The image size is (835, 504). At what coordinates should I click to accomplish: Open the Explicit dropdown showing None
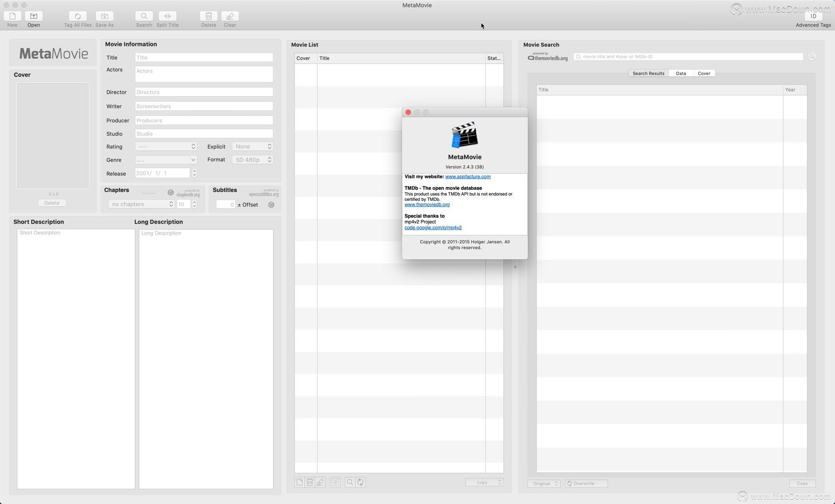coord(253,147)
